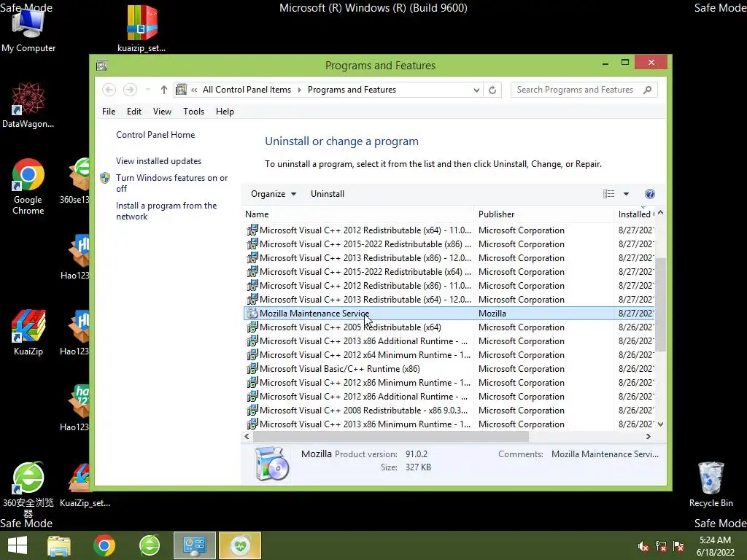Launch Google Chrome from desktop shortcut
This screenshot has width=747, height=560.
tap(28, 186)
